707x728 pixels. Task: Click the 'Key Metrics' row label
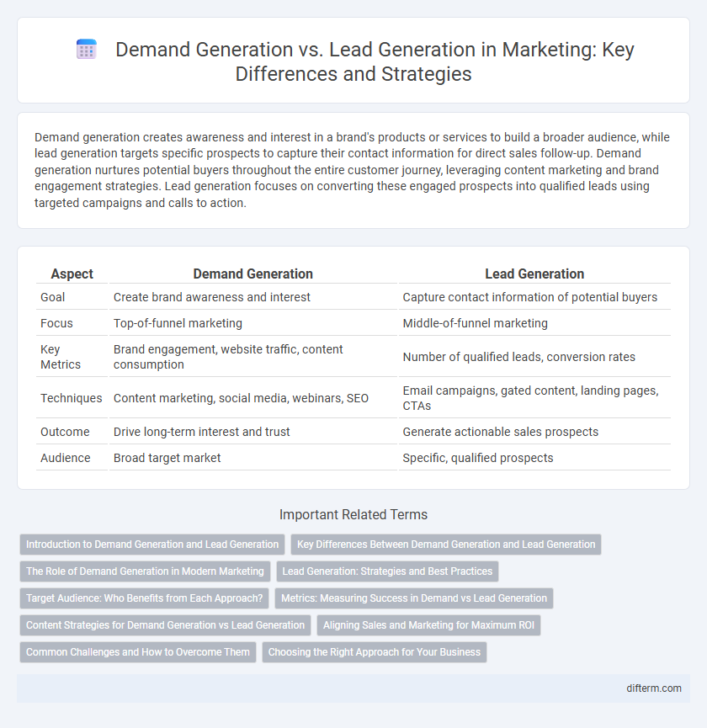[x=61, y=357]
